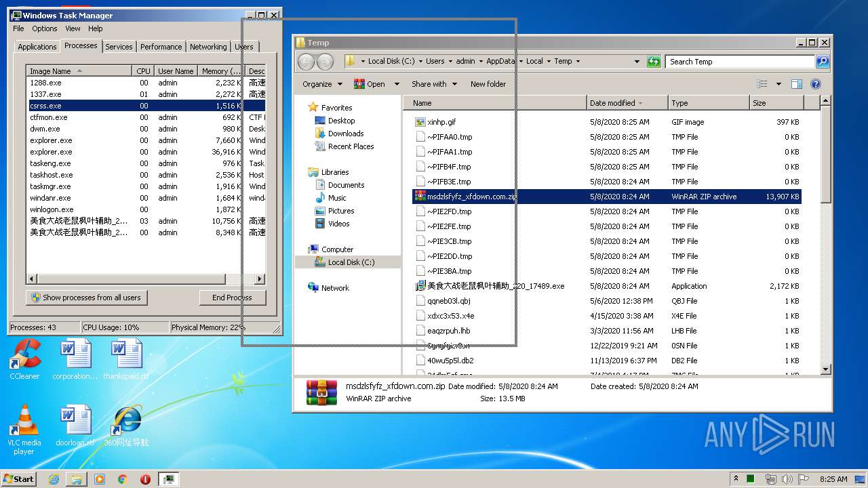
Task: Click Action Center flag tray icon
Action: tap(803, 479)
